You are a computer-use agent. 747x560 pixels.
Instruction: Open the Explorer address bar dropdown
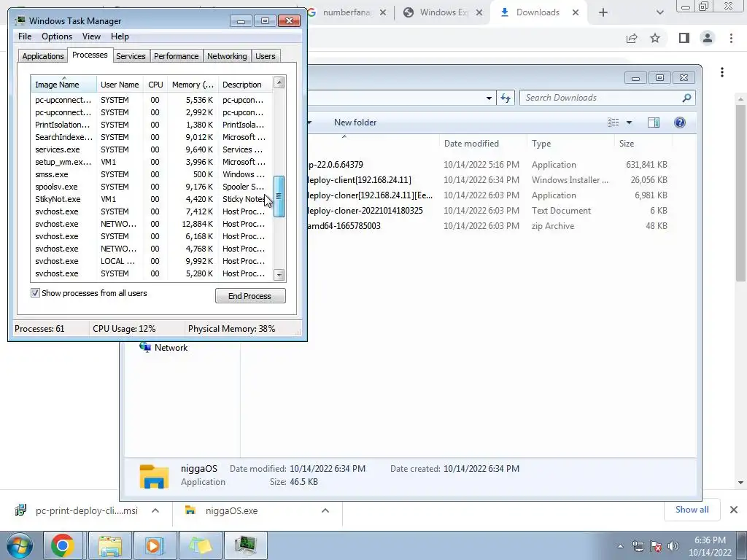(x=489, y=98)
